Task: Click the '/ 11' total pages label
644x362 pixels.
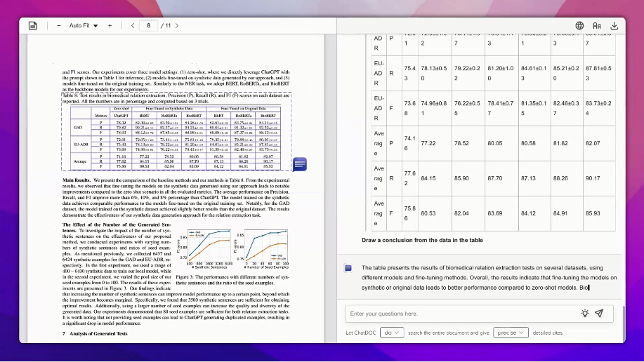Action: click(166, 25)
